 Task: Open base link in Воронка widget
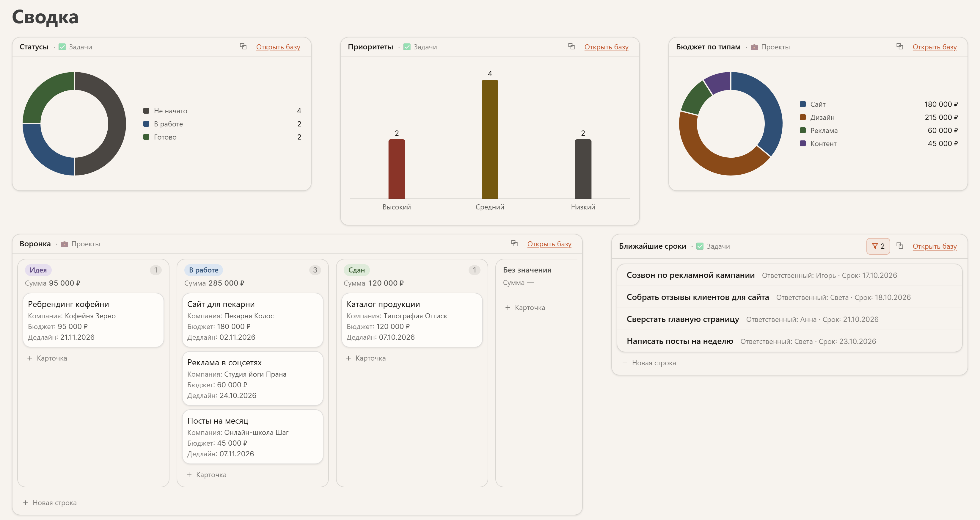(549, 244)
